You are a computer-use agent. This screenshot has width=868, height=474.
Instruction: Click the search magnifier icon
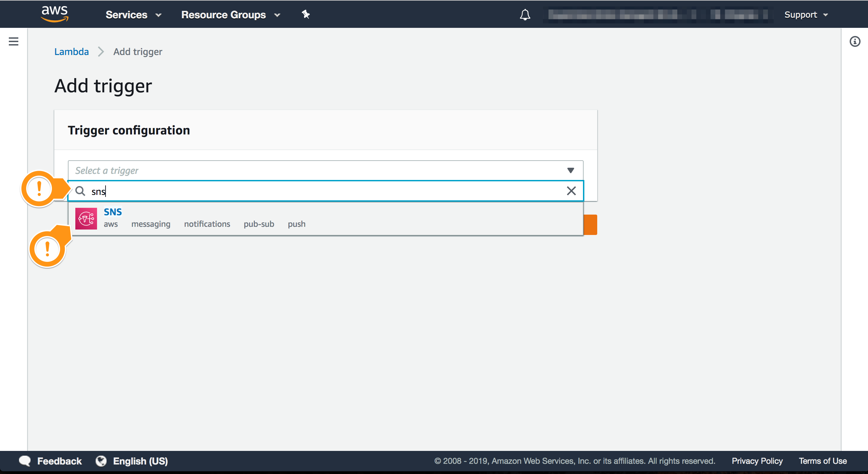point(80,191)
